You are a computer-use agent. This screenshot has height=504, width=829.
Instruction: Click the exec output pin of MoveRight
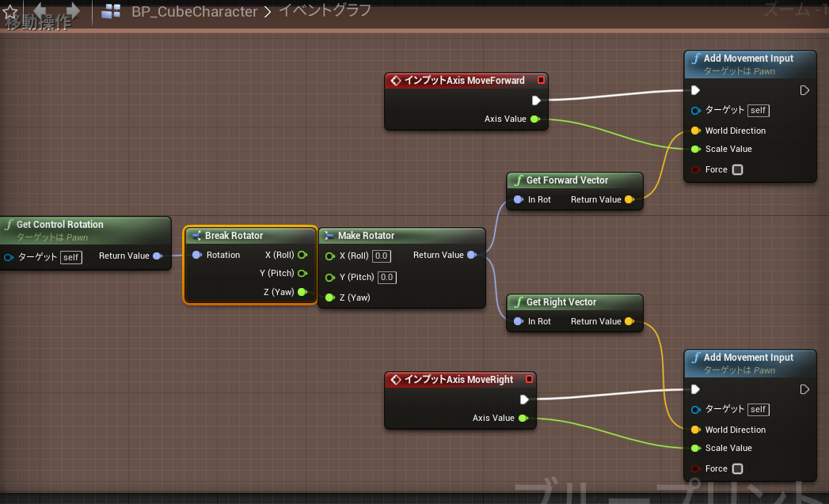(x=524, y=399)
